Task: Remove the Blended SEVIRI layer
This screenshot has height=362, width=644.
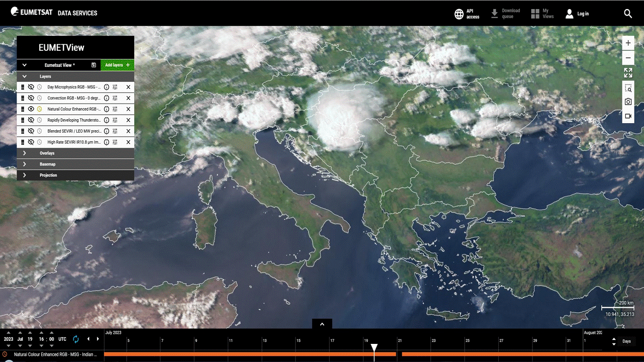Action: [x=128, y=131]
